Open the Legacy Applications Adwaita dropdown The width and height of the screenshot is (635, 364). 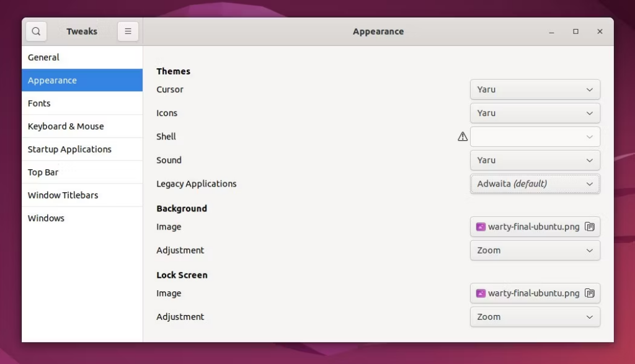[x=535, y=184]
